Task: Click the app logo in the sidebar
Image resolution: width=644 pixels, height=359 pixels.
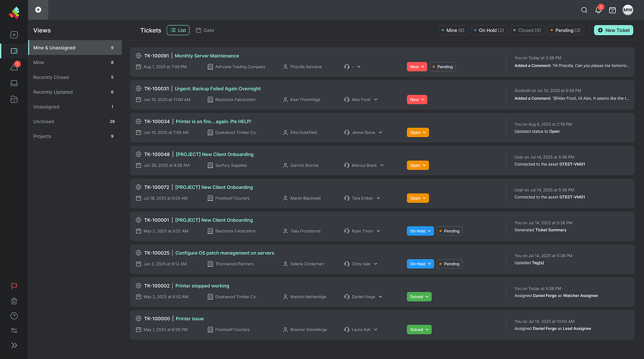Action: tap(14, 12)
